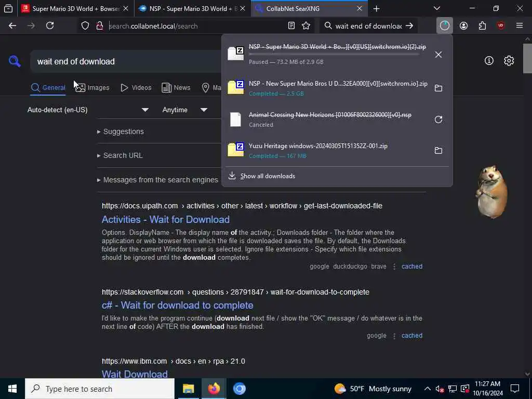This screenshot has width=532, height=399.
Task: Reload the current page
Action: [x=50, y=26]
